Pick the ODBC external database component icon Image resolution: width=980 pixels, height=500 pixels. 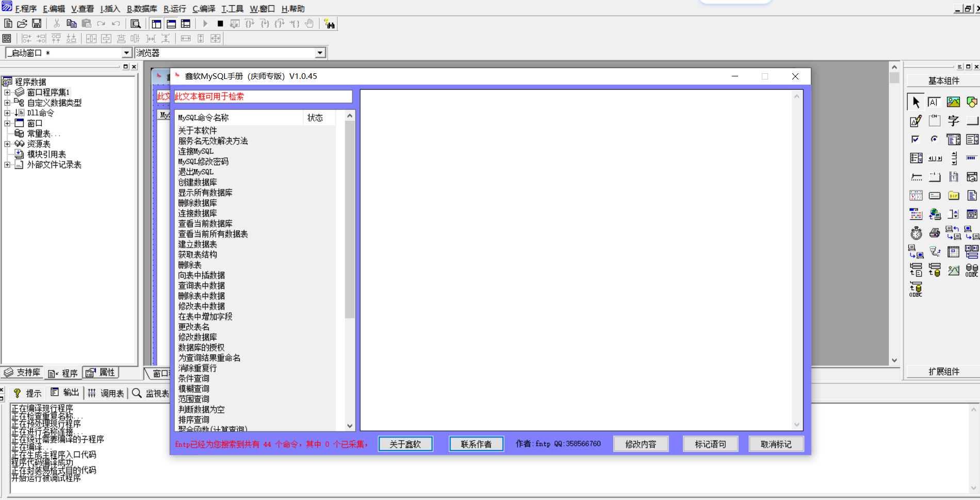pyautogui.click(x=972, y=270)
